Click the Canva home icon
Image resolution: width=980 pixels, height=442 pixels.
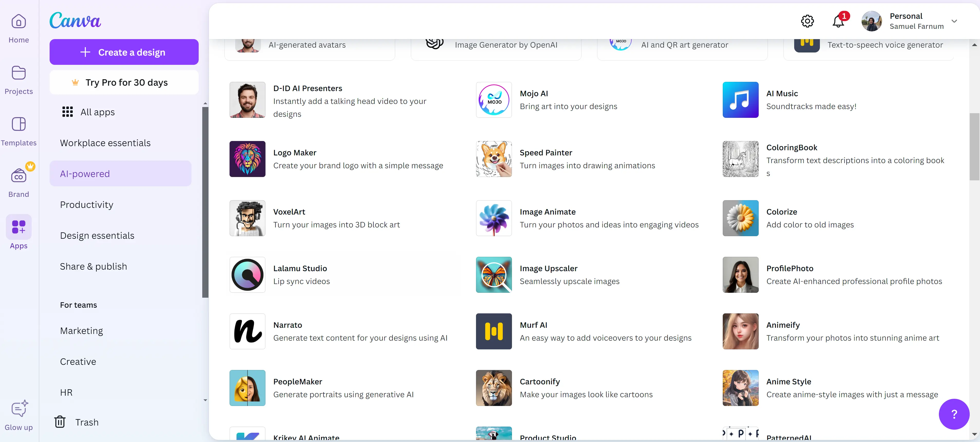tap(19, 21)
